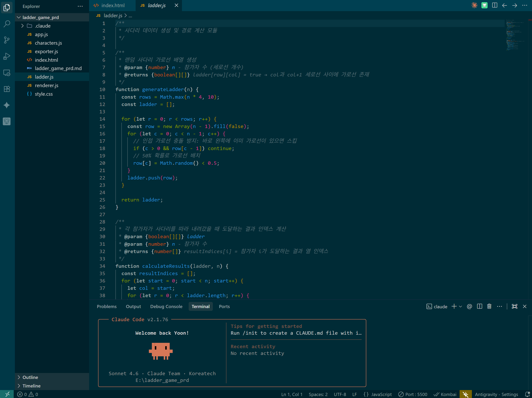Open Run and Debug view
Image resolution: width=532 pixels, height=398 pixels.
click(7, 56)
